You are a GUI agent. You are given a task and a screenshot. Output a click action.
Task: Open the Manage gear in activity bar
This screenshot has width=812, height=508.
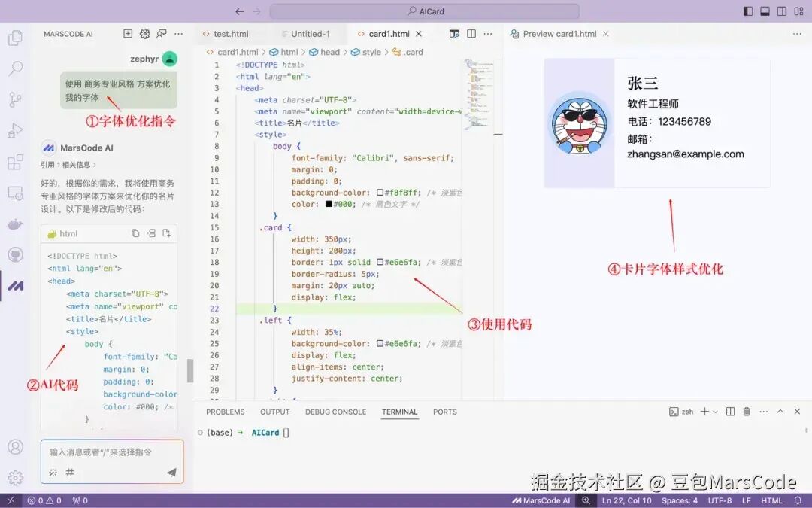pos(16,477)
